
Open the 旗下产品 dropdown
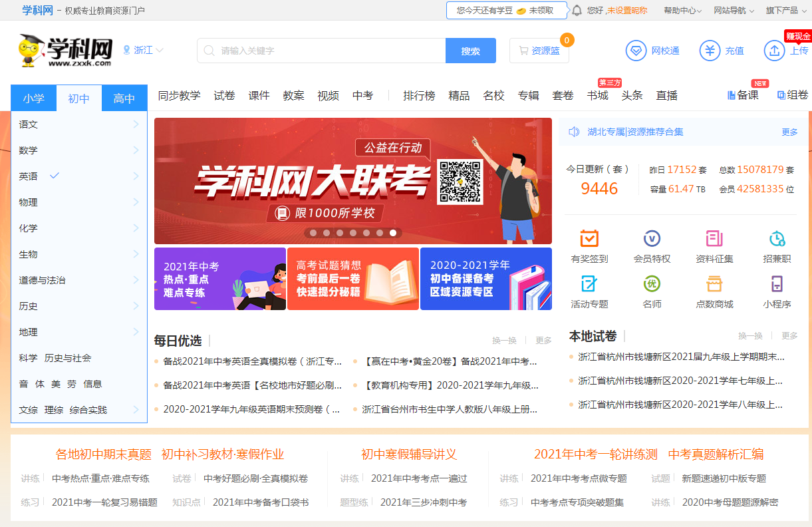pos(786,11)
